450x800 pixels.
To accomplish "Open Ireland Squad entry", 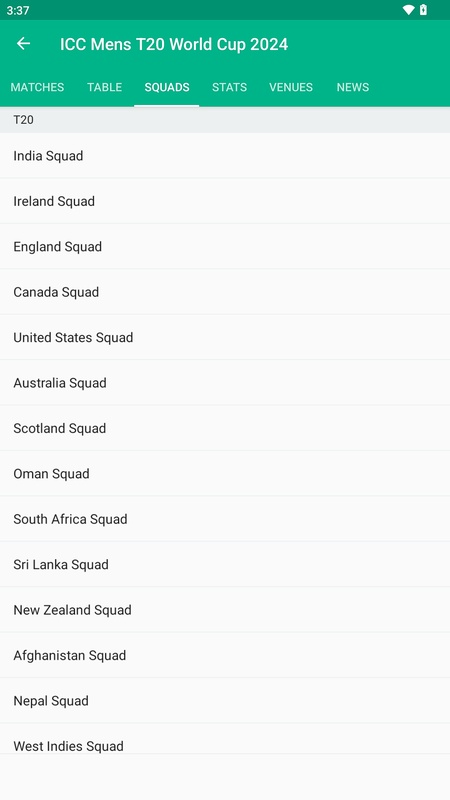I will (x=225, y=201).
